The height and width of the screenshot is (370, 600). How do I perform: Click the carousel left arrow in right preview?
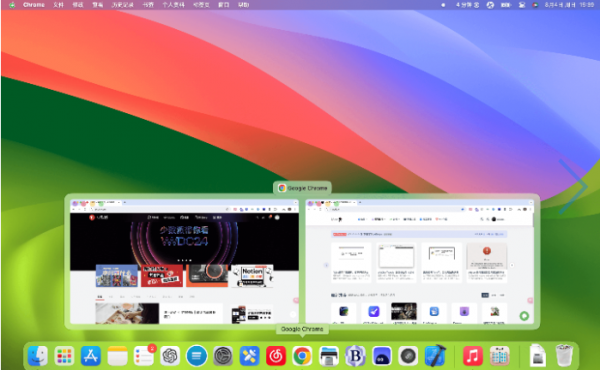coord(326,265)
